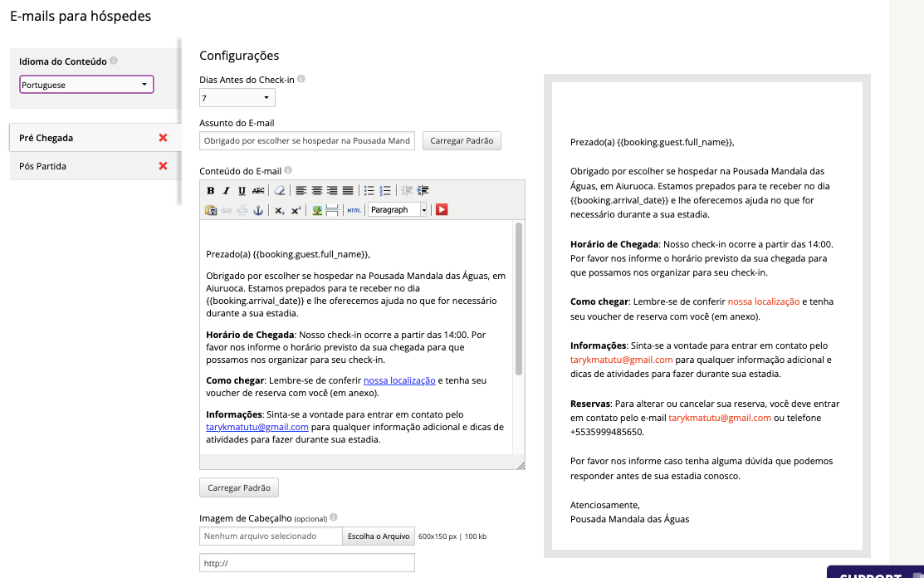Click the Assunto do E-mail subject field
This screenshot has width=924, height=578.
click(x=307, y=141)
